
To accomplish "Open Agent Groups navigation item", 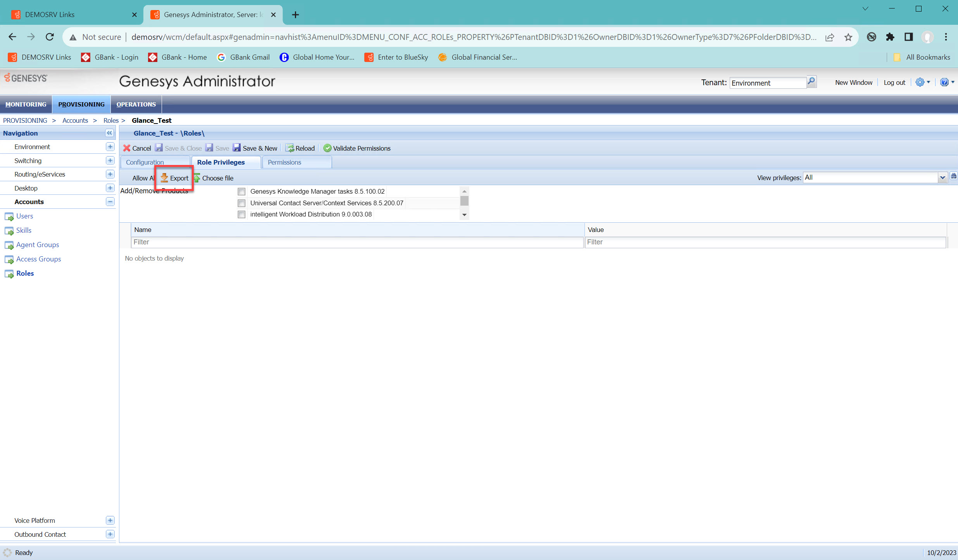I will click(37, 244).
